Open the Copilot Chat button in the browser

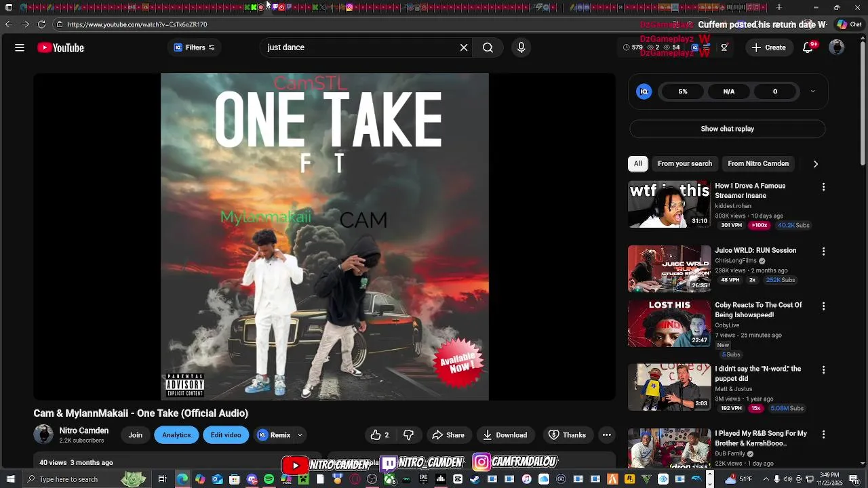pos(850,24)
